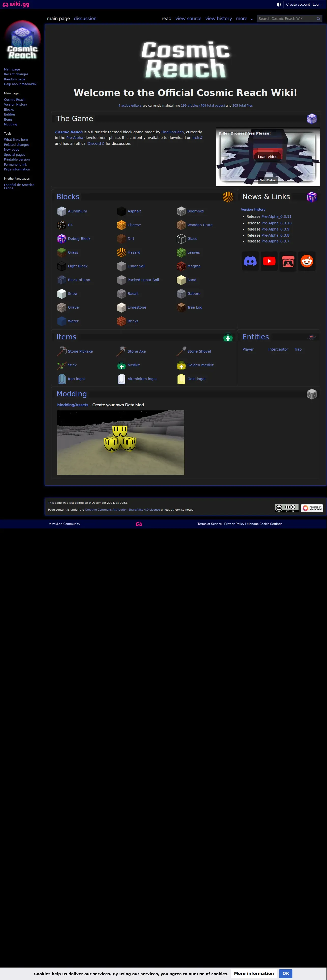The image size is (327, 980).
Task: Click the Gold ingot item icon
Action: click(x=181, y=379)
